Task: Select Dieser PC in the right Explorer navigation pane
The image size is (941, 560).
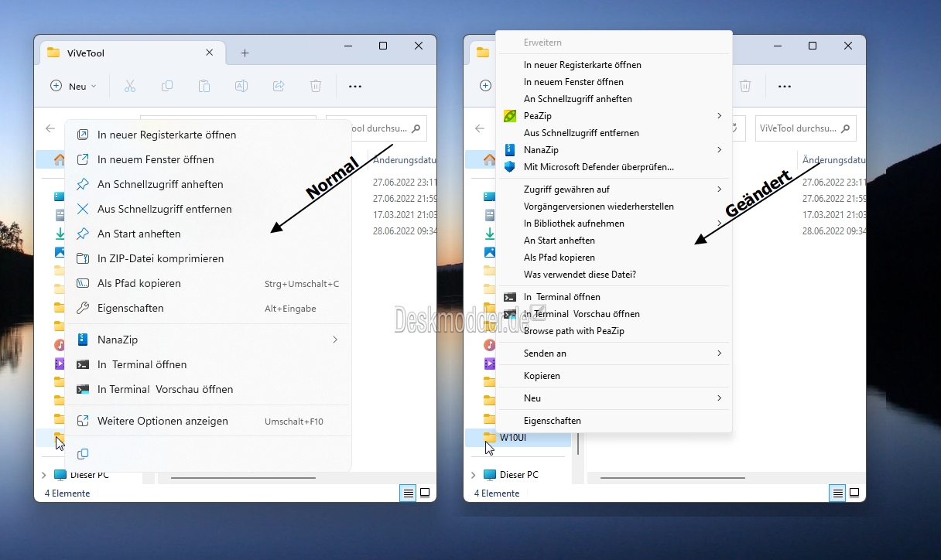Action: 511,475
